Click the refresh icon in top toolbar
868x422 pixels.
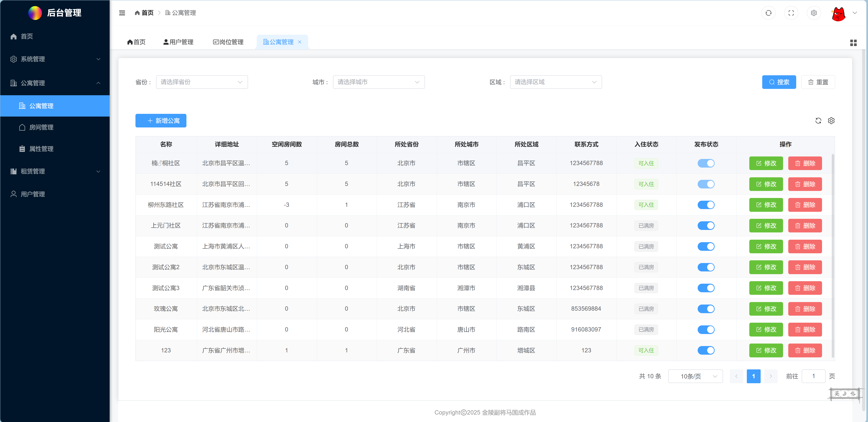(x=769, y=13)
